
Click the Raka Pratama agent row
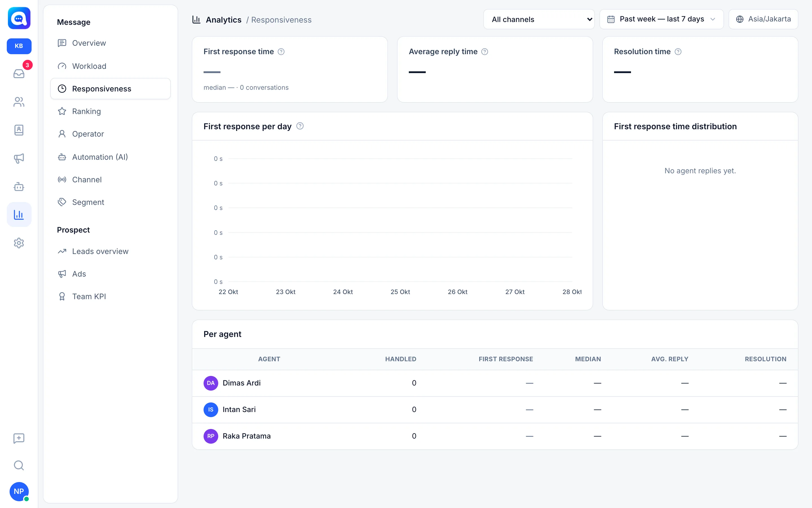click(495, 436)
